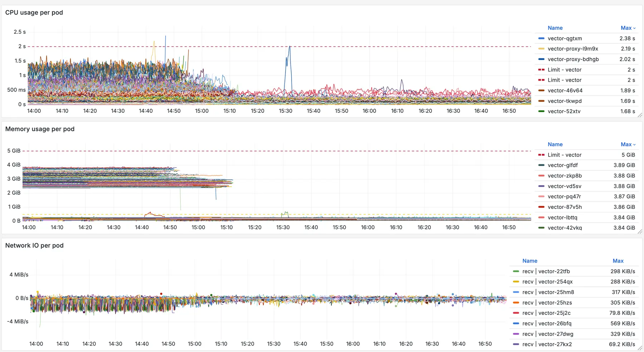Click the color marker next to vector-tkwpd
Screen dimensions: 644x352
[541, 101]
